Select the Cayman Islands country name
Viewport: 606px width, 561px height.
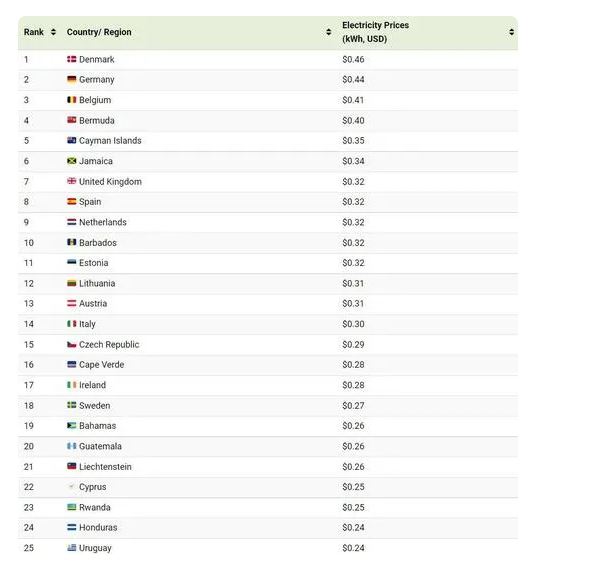point(110,141)
